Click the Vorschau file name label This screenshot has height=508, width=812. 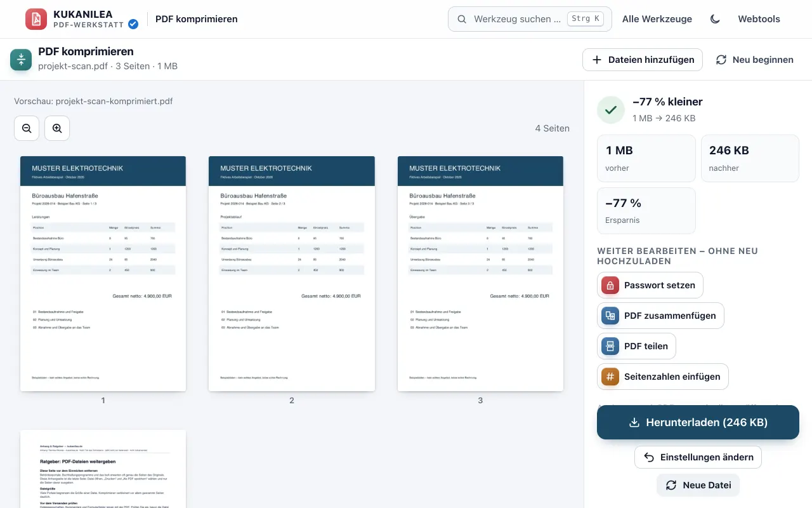tap(93, 101)
